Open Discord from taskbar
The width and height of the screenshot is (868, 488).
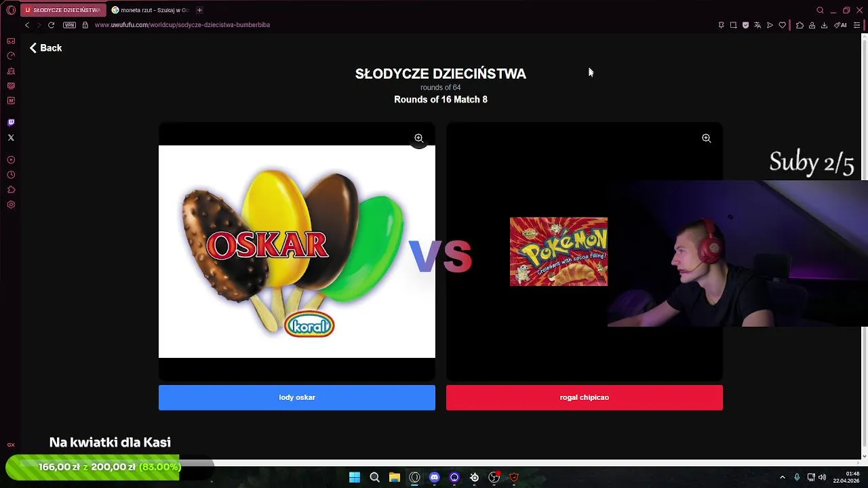click(x=435, y=477)
